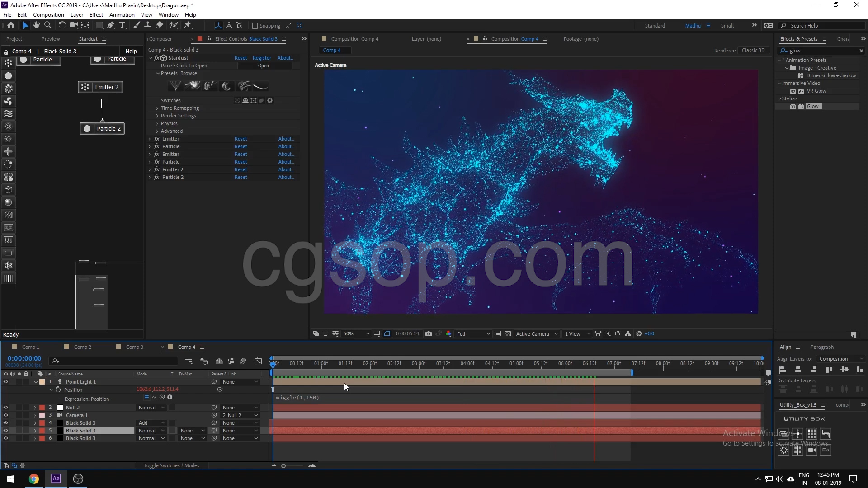The image size is (868, 488).
Task: Click Adobe After Effects taskbar icon
Action: (56, 479)
